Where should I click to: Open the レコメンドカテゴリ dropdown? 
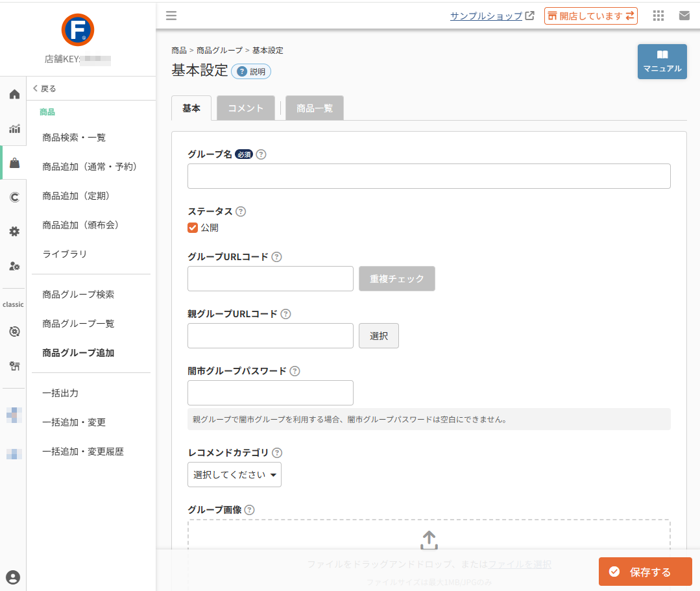click(x=234, y=475)
